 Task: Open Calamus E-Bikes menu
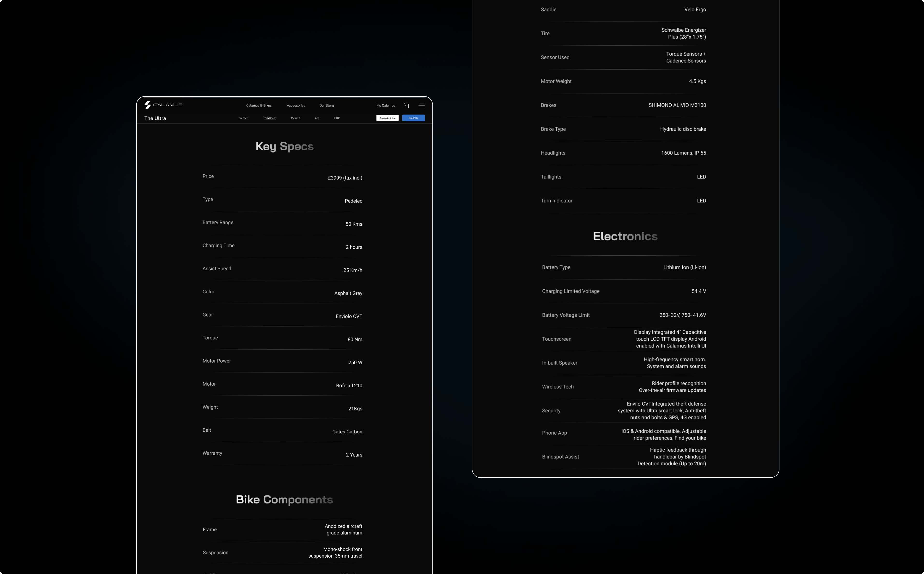[x=259, y=106]
